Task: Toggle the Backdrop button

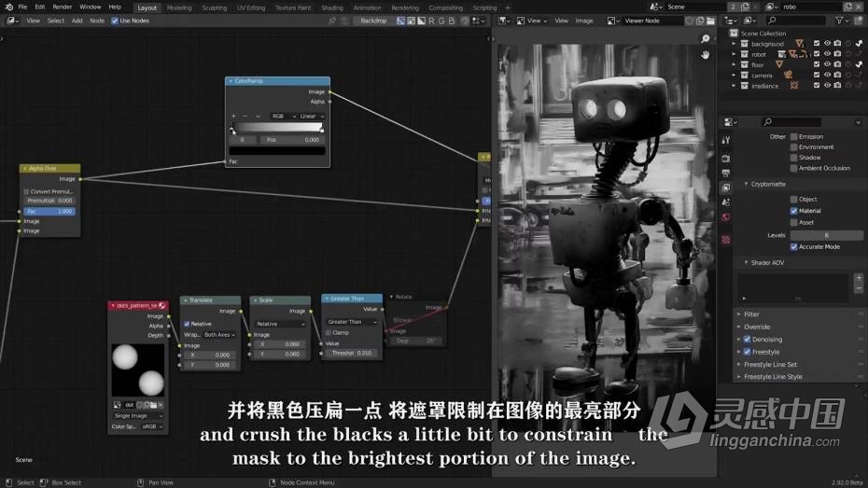Action: [373, 21]
